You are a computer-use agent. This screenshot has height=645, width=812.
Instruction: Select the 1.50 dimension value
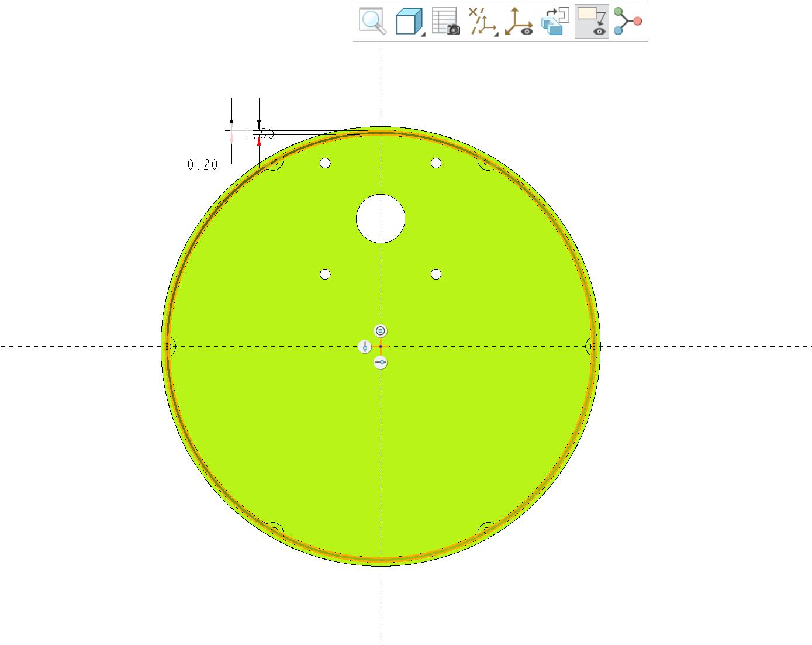260,134
